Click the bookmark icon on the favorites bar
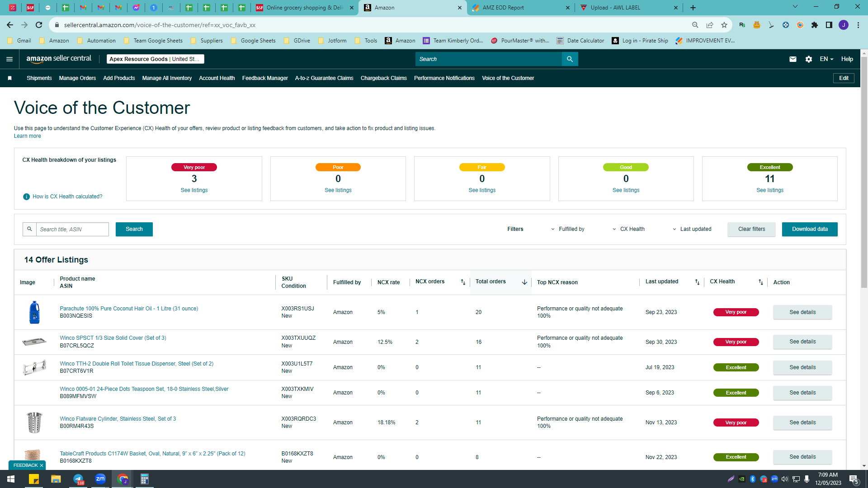868x488 pixels. [10, 78]
